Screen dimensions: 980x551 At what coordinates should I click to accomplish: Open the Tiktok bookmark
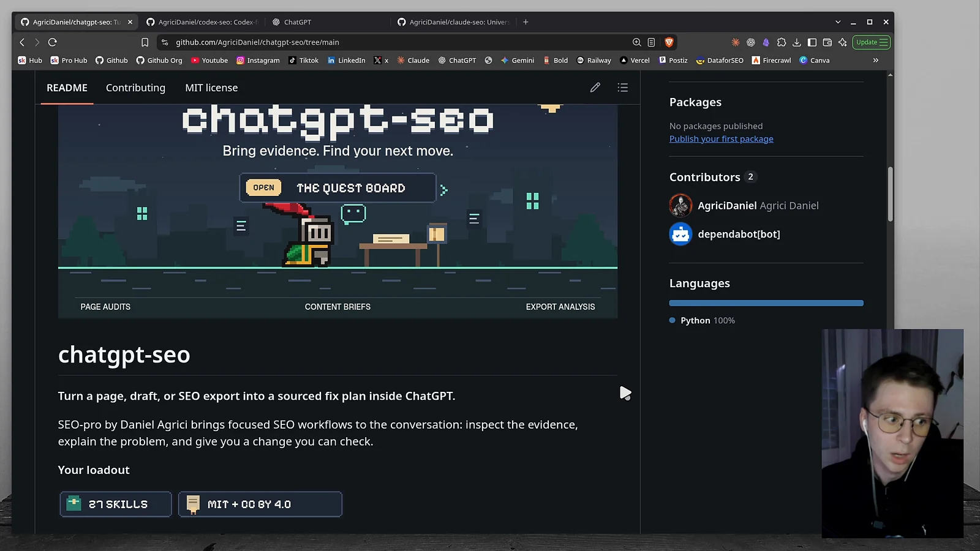pyautogui.click(x=303, y=61)
